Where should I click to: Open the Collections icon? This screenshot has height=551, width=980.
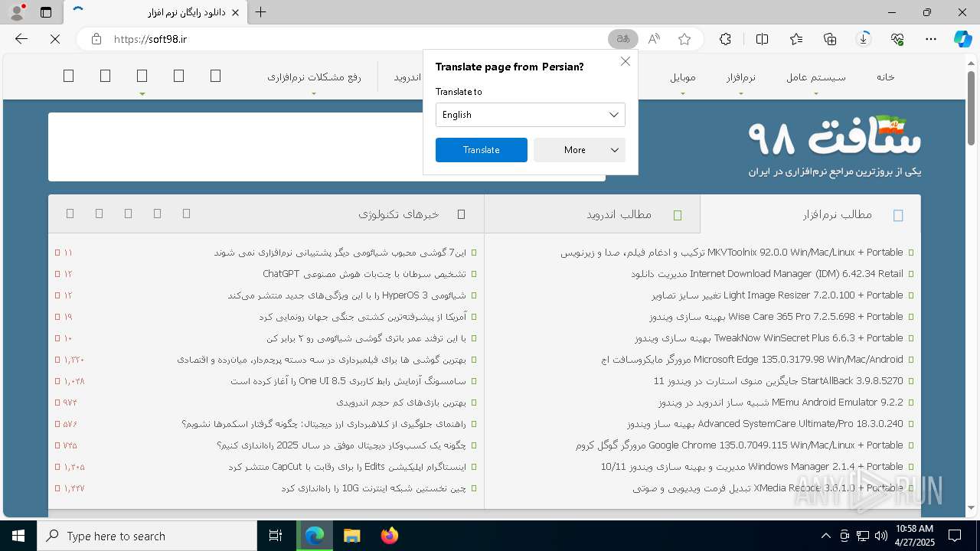point(830,39)
